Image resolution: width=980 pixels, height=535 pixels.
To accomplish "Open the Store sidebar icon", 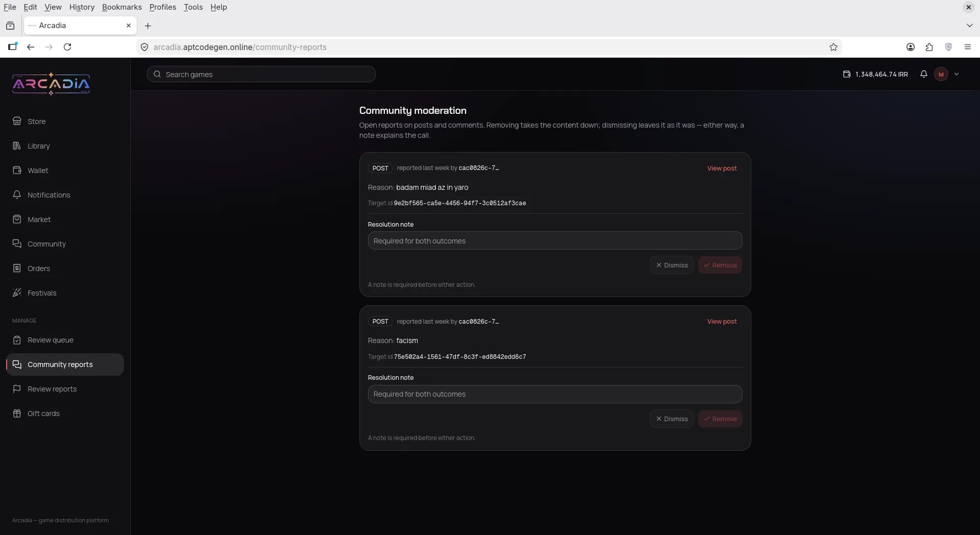I will pyautogui.click(x=17, y=121).
